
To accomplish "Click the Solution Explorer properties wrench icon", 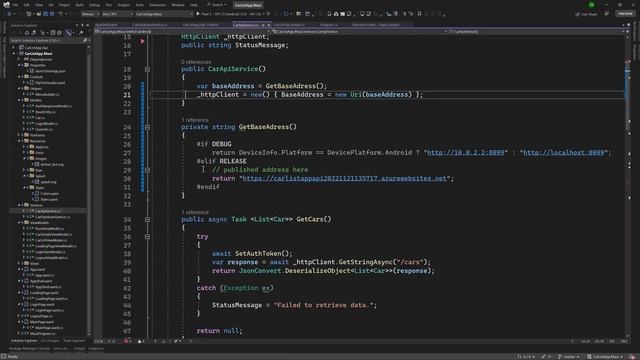I will tap(81, 33).
